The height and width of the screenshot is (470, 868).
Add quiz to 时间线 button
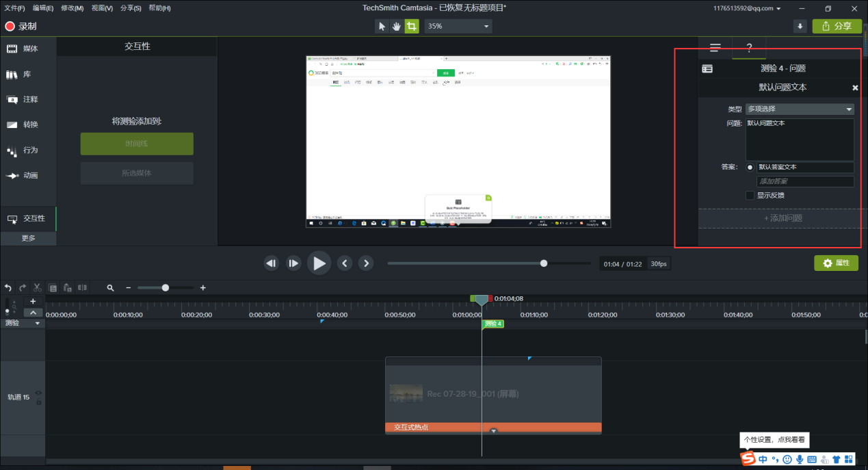click(x=137, y=144)
